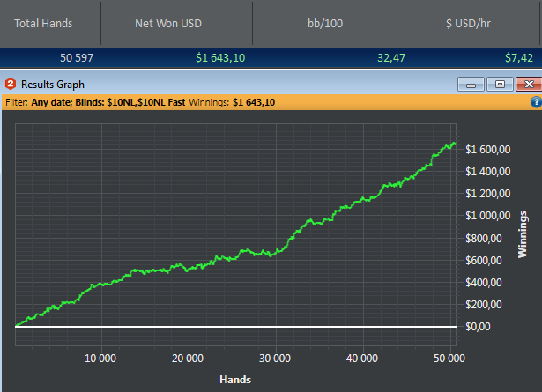Select the $7,42 hourly rate cell

(519, 57)
